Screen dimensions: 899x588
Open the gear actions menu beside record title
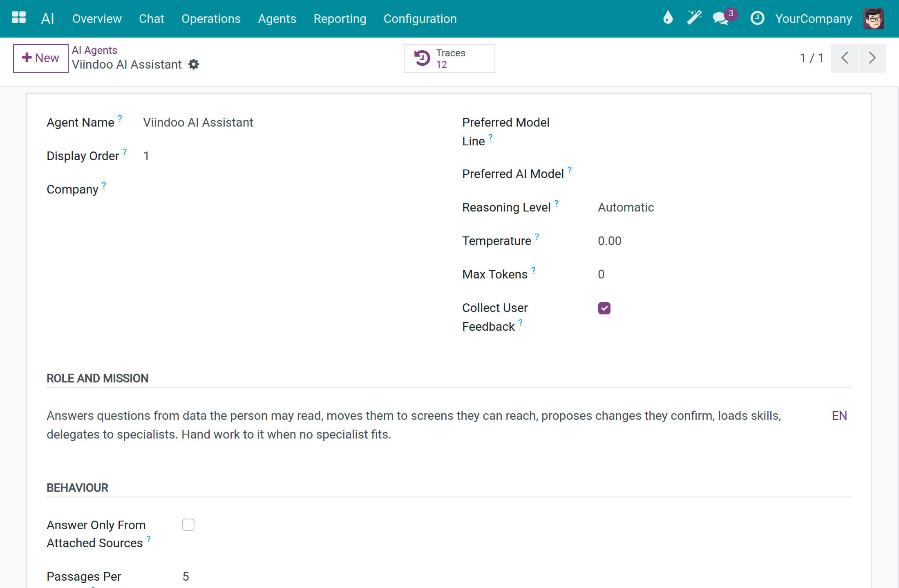point(194,65)
